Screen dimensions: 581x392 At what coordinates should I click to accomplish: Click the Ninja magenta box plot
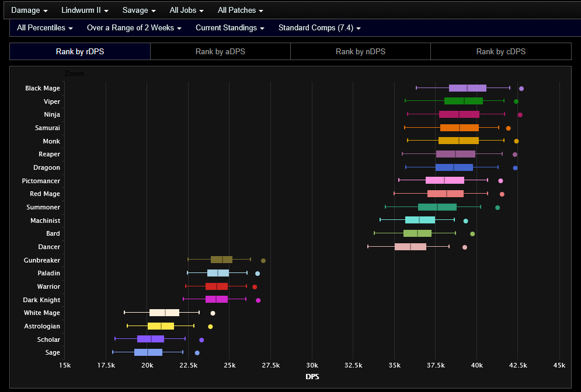pos(459,114)
